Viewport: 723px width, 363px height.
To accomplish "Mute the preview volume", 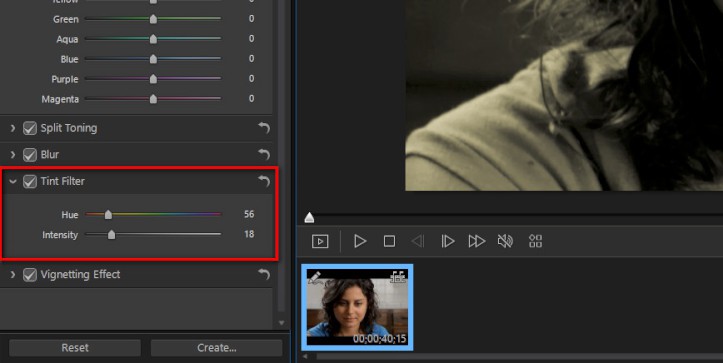I will pos(505,241).
